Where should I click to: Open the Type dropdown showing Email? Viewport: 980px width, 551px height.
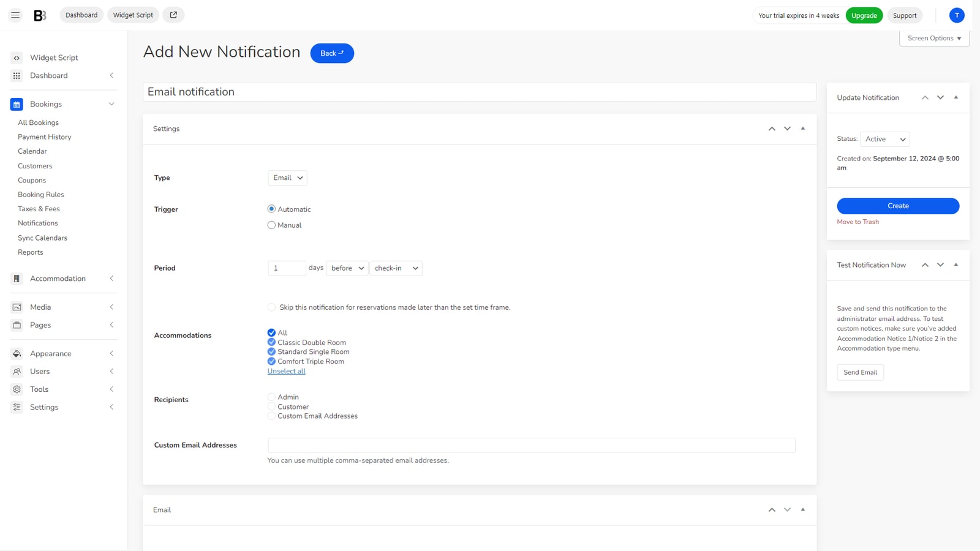287,178
